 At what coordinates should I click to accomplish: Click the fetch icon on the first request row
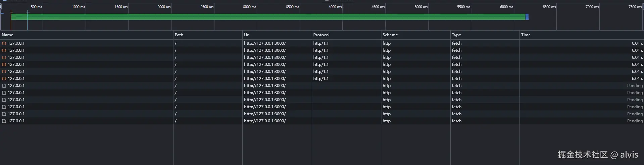pyautogui.click(x=4, y=43)
